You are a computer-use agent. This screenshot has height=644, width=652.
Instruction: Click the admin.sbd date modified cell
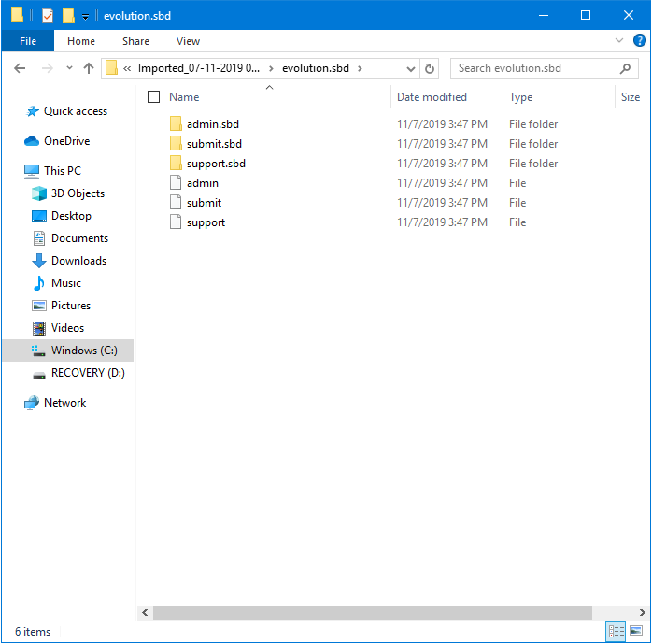point(442,124)
